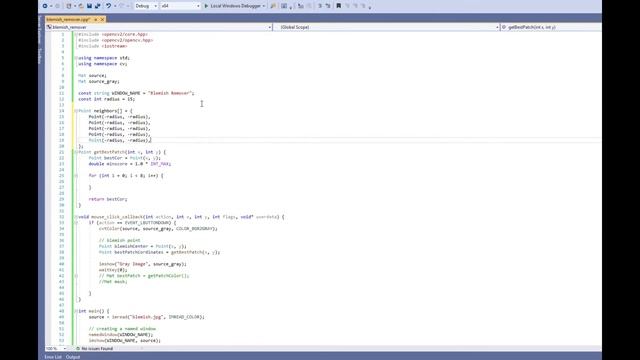
Task: Click the '// blemish point' comment
Action: (120, 240)
